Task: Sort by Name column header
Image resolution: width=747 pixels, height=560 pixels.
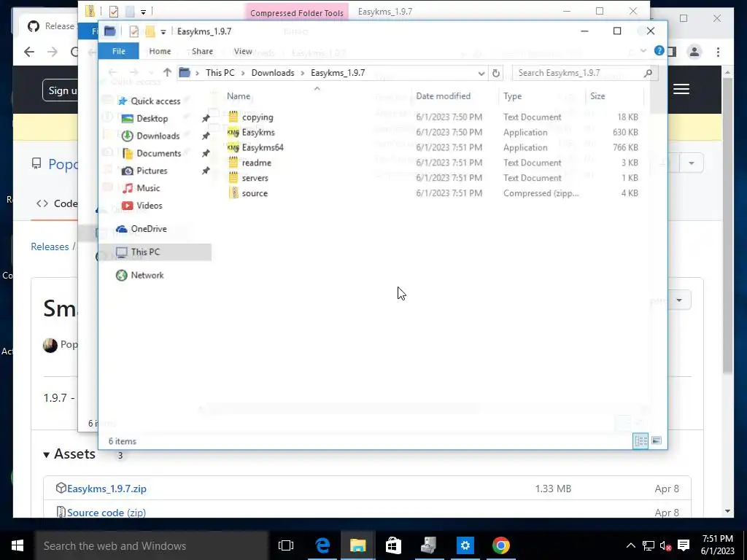Action: 239,96
